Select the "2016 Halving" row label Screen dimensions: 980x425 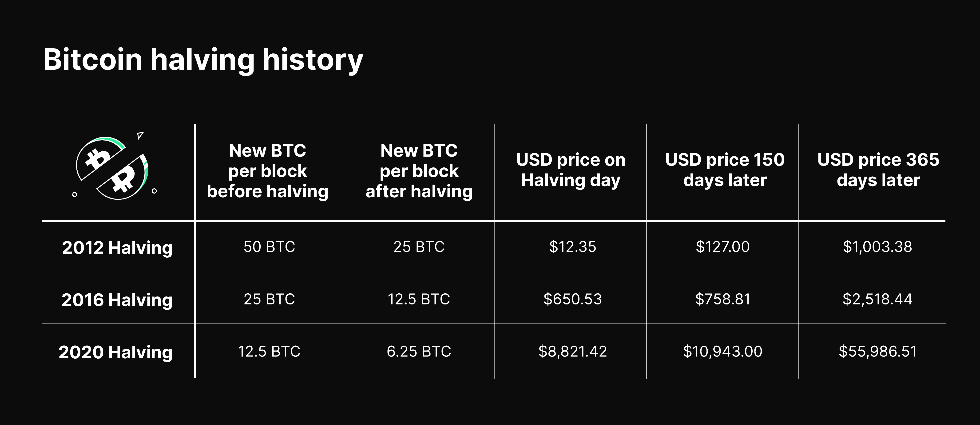117,300
